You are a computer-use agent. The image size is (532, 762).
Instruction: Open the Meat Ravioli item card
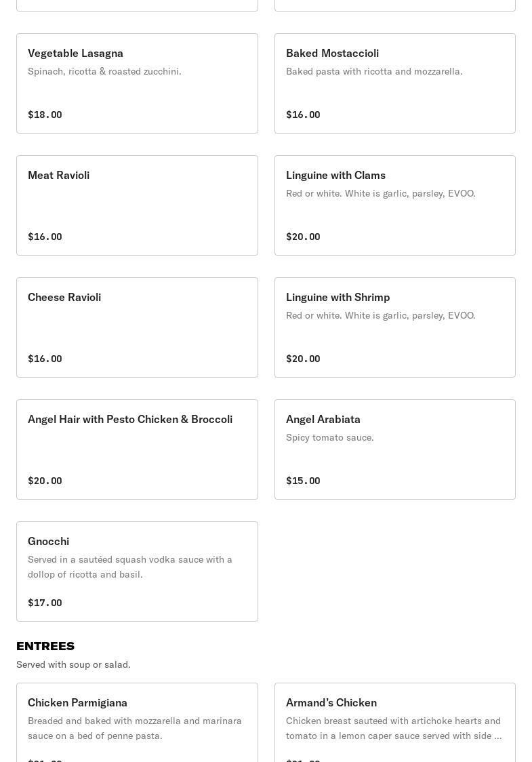[137, 205]
